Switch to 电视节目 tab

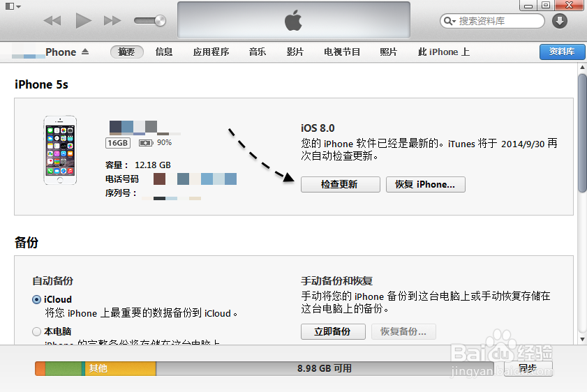point(342,52)
